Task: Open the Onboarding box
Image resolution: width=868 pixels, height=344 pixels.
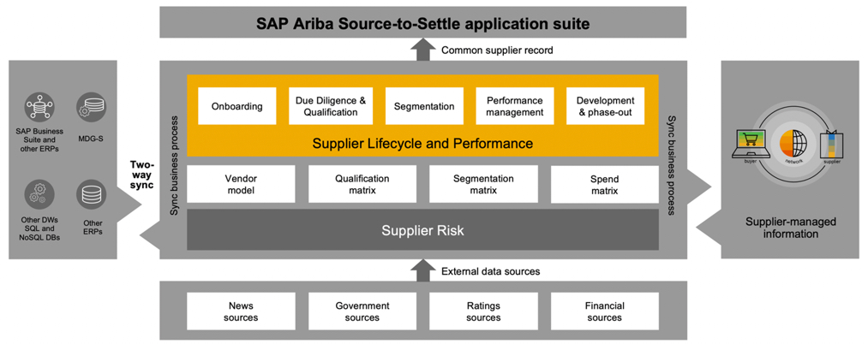Action: coord(237,106)
